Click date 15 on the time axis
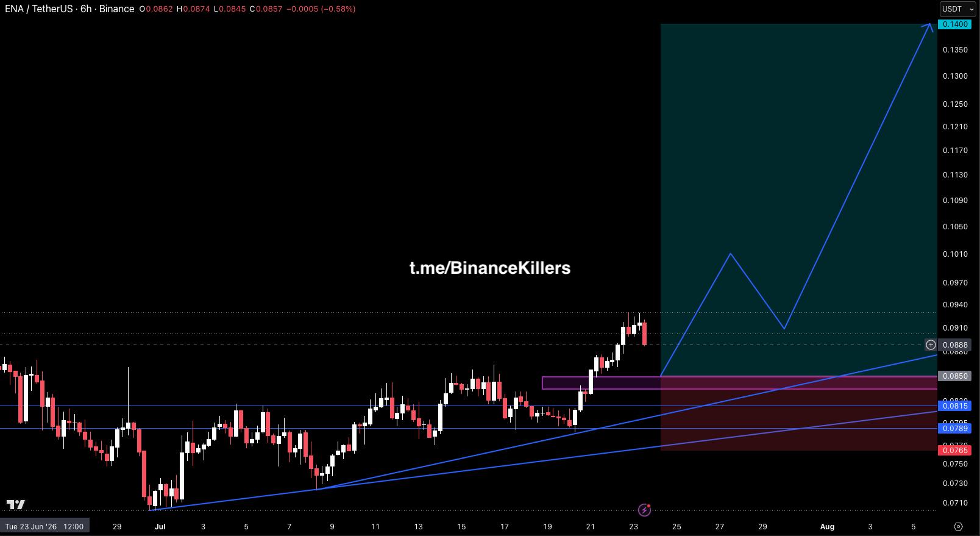Viewport: 980px width, 536px height. click(461, 526)
